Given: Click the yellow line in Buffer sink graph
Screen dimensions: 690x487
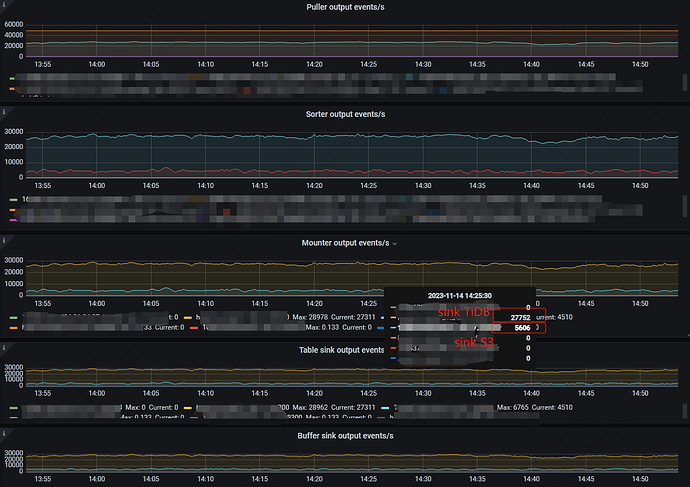Looking at the screenshot, I should pos(352,455).
